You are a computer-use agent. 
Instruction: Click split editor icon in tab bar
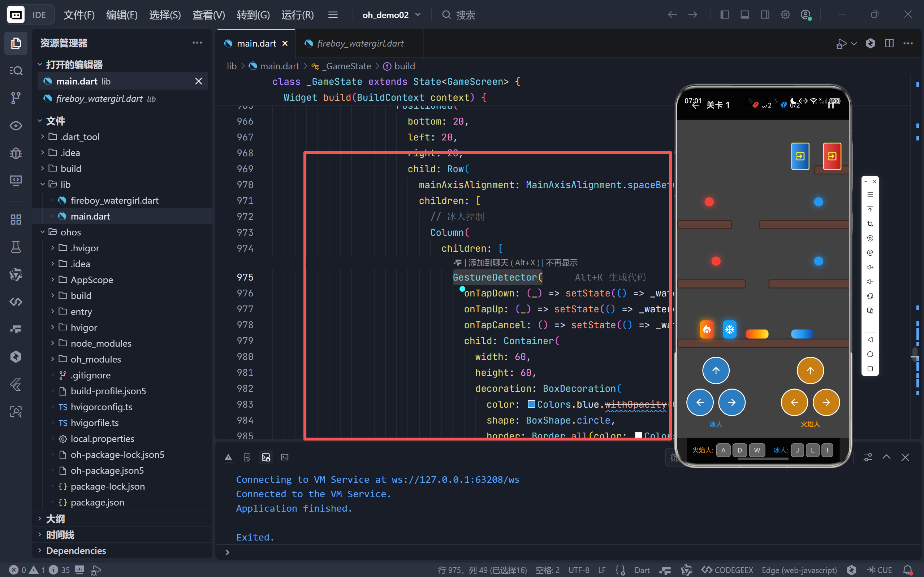point(889,43)
